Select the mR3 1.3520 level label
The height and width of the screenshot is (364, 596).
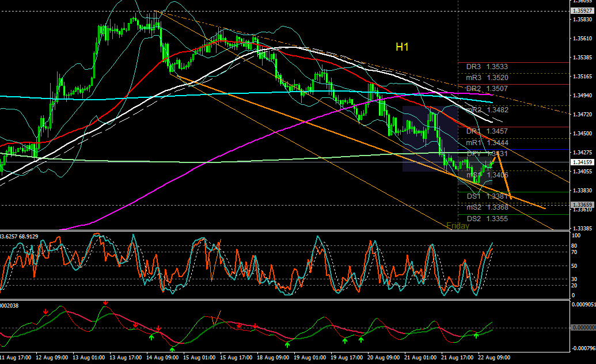tap(487, 78)
